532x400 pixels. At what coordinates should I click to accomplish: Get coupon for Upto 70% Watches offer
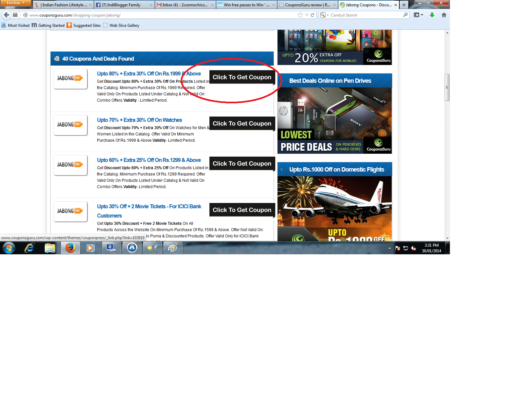point(242,124)
